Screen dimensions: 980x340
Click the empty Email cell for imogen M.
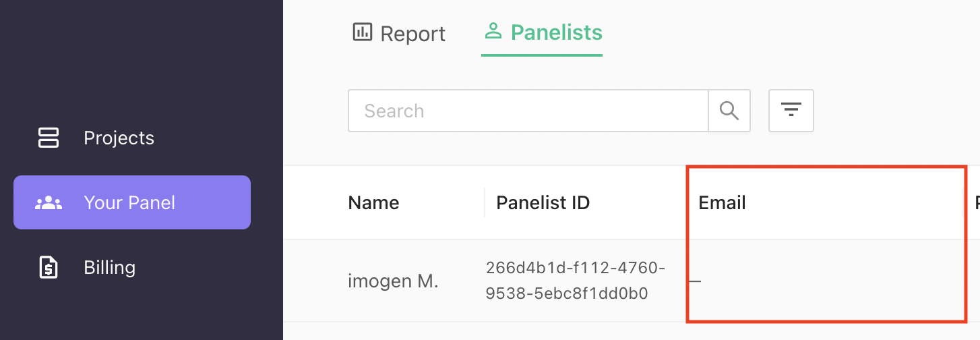tap(826, 281)
